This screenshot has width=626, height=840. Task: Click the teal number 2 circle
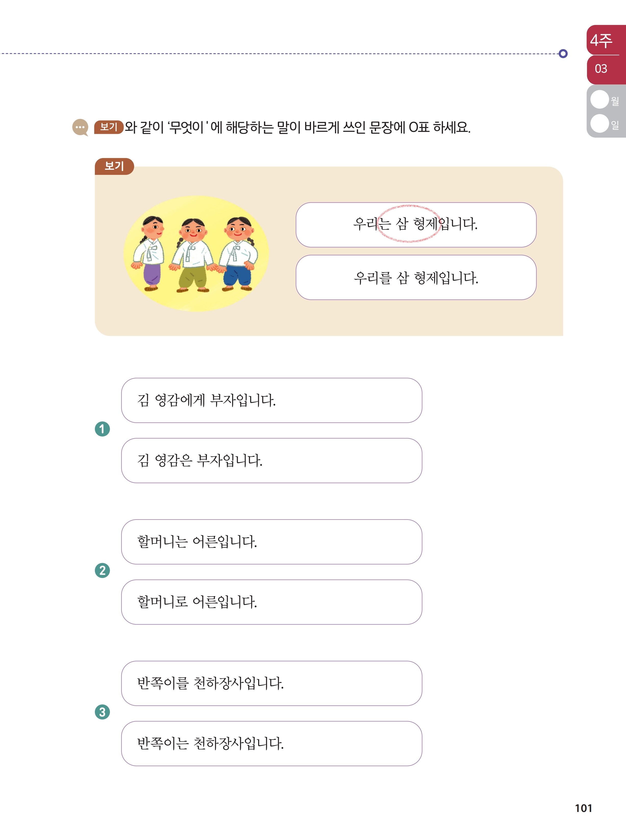[x=102, y=570]
